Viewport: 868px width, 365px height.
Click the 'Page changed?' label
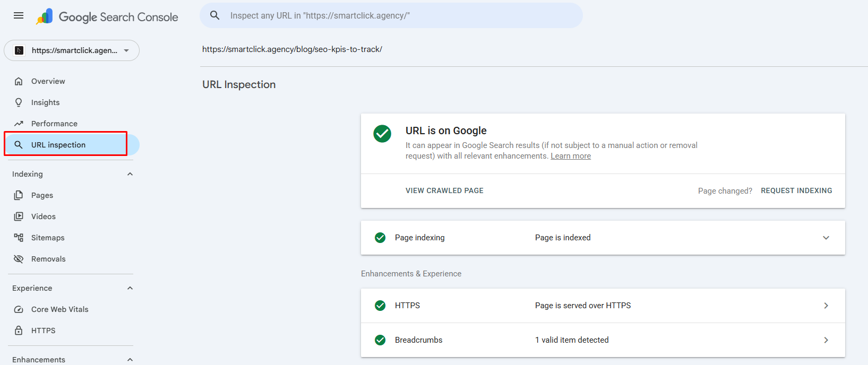click(725, 191)
